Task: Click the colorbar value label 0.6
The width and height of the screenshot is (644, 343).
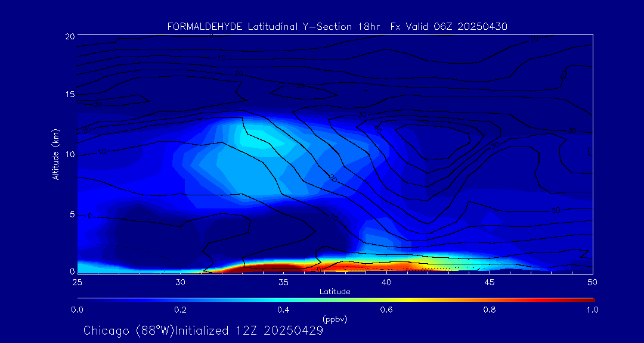Action: point(386,310)
